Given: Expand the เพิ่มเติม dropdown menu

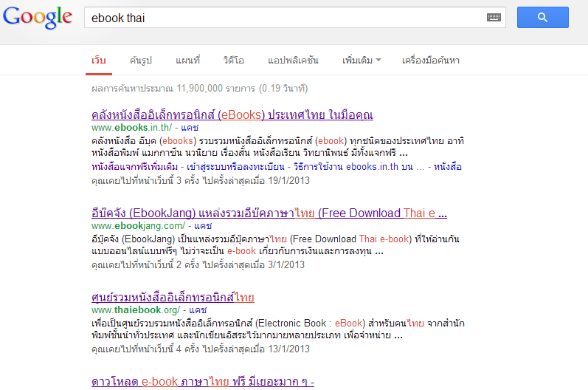Looking at the screenshot, I should (x=362, y=61).
